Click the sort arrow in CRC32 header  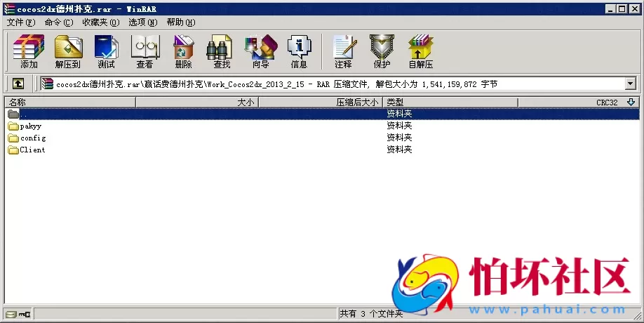click(631, 102)
